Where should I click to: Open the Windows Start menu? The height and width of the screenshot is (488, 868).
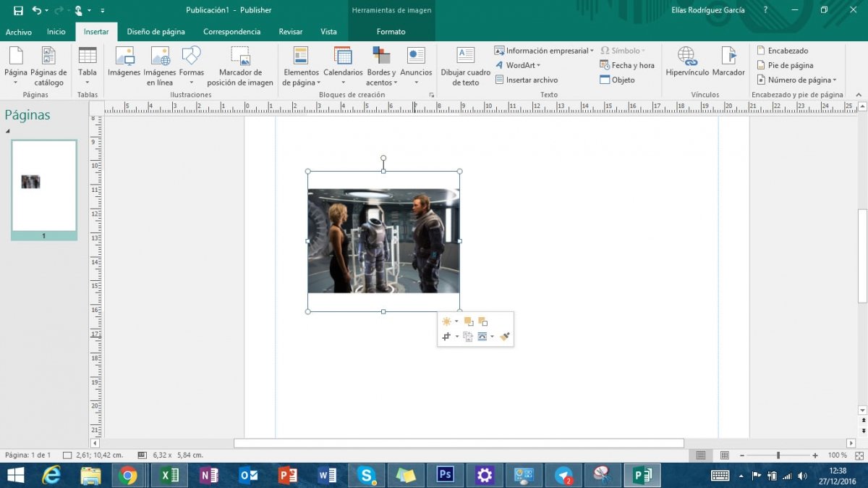(x=14, y=476)
